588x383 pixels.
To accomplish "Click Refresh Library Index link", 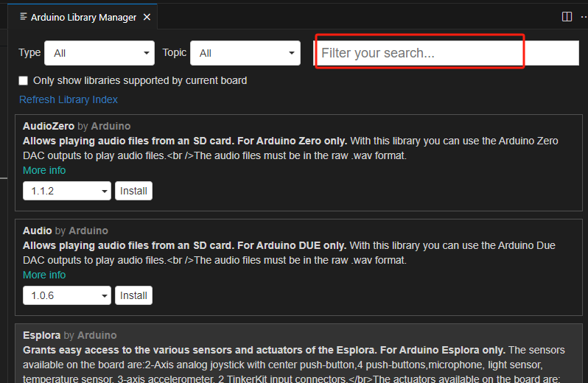I will coord(69,99).
